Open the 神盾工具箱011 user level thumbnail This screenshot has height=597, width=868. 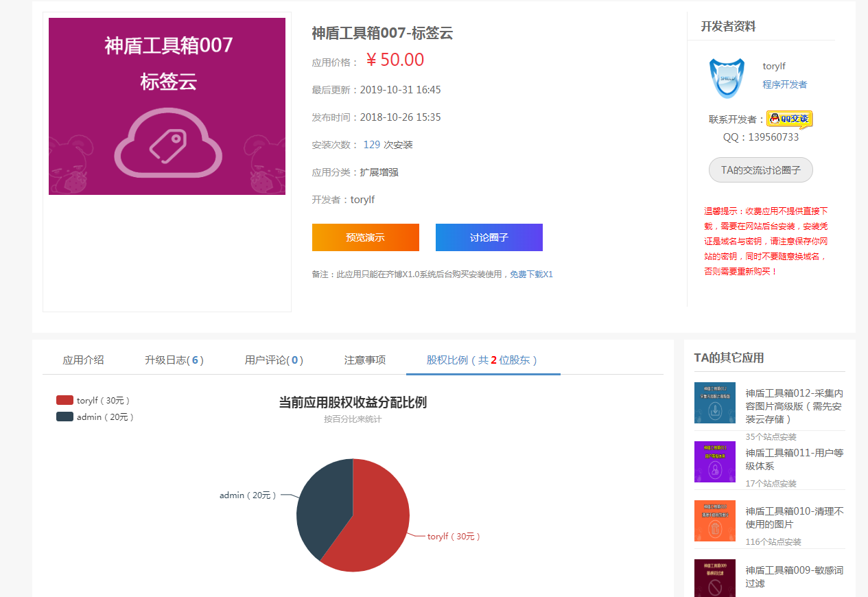point(714,462)
